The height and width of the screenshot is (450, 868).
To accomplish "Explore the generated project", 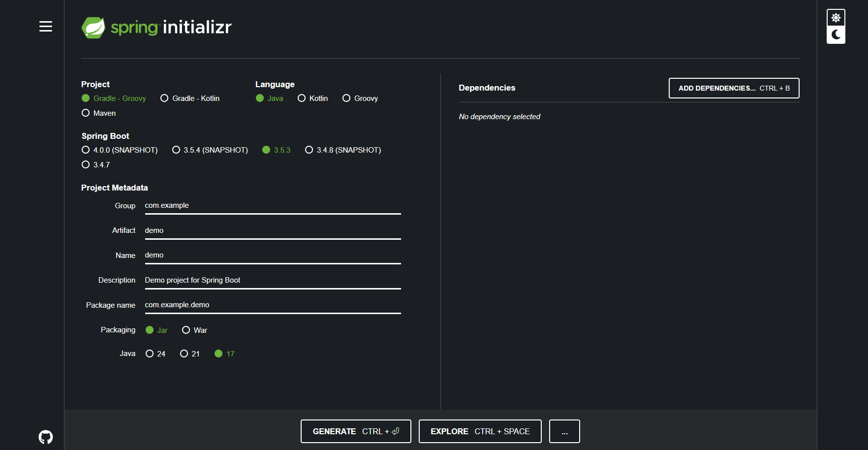I will (480, 431).
